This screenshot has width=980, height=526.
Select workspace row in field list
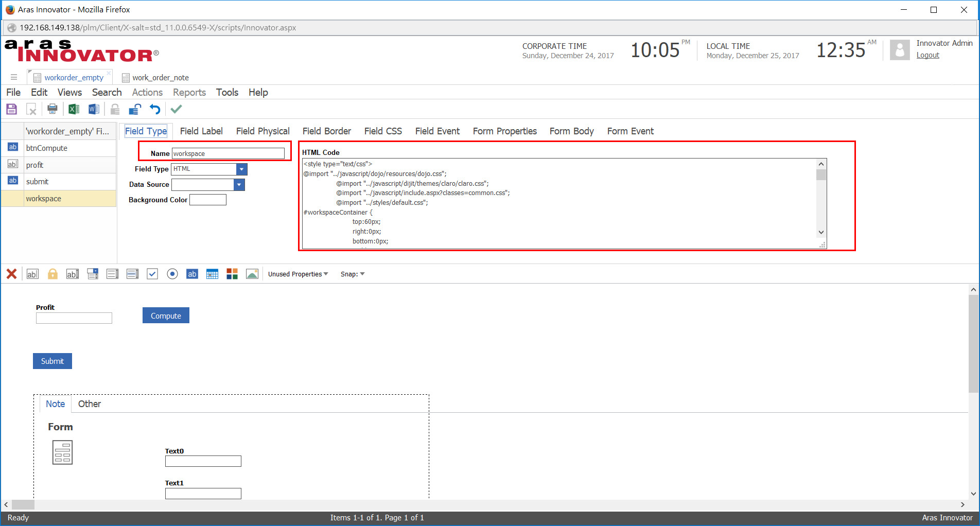point(58,199)
